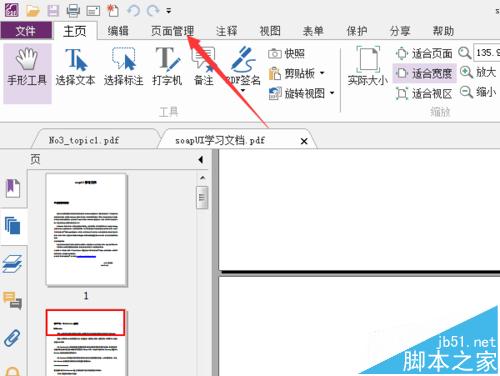Pick the Typewriter tool (打字机)
Image resolution: width=500 pixels, height=376 pixels.
coord(167,67)
